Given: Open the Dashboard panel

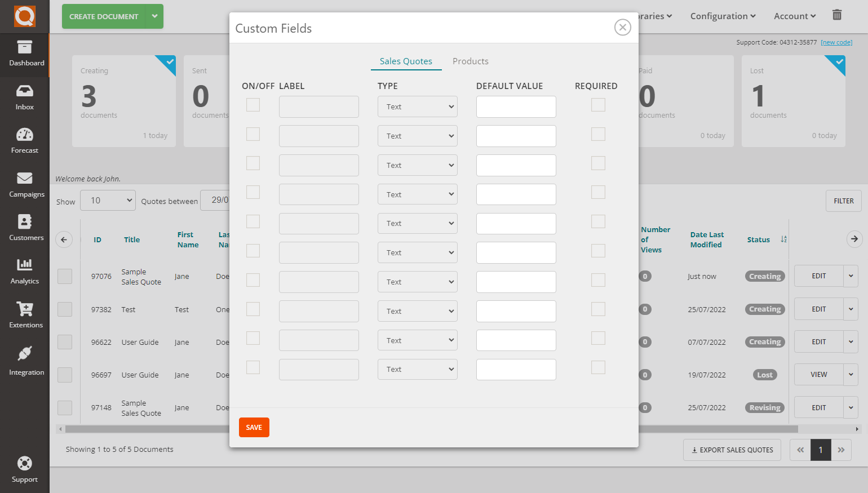Looking at the screenshot, I should (24, 55).
